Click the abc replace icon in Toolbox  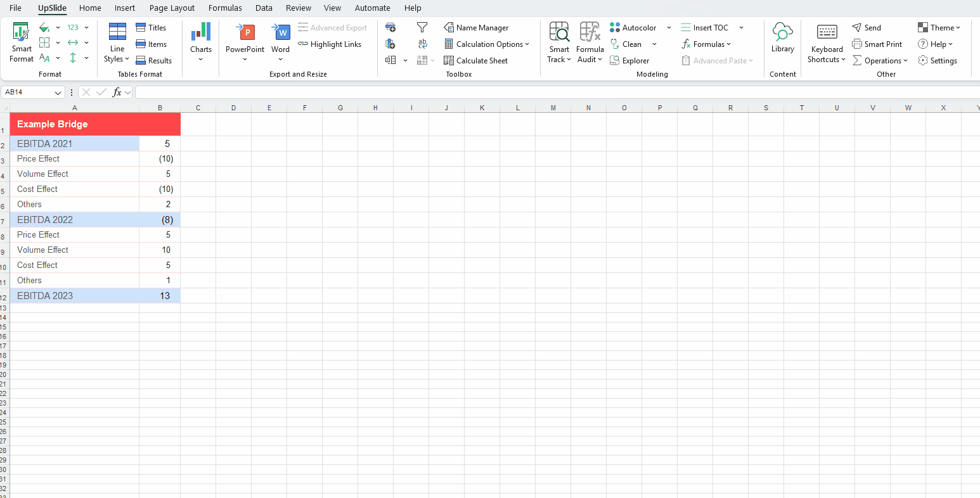point(422,44)
